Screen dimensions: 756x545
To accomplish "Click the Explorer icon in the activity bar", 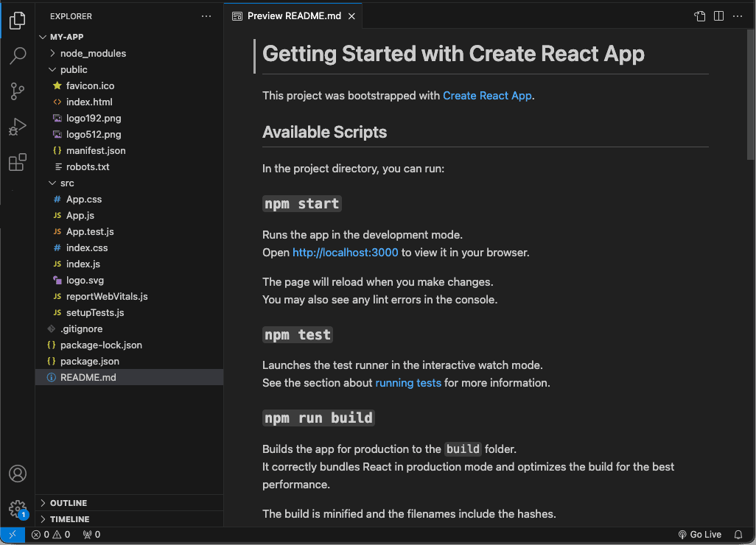I will [18, 21].
